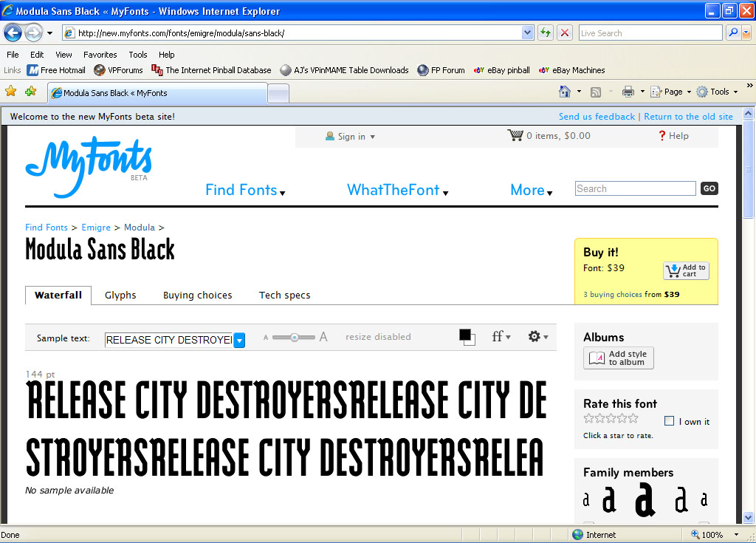Click the browser Print icon
The image size is (756, 543).
click(628, 92)
